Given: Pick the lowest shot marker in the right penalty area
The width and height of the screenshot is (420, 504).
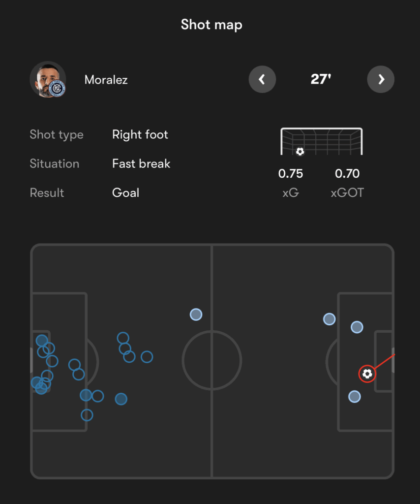Looking at the screenshot, I should [355, 397].
